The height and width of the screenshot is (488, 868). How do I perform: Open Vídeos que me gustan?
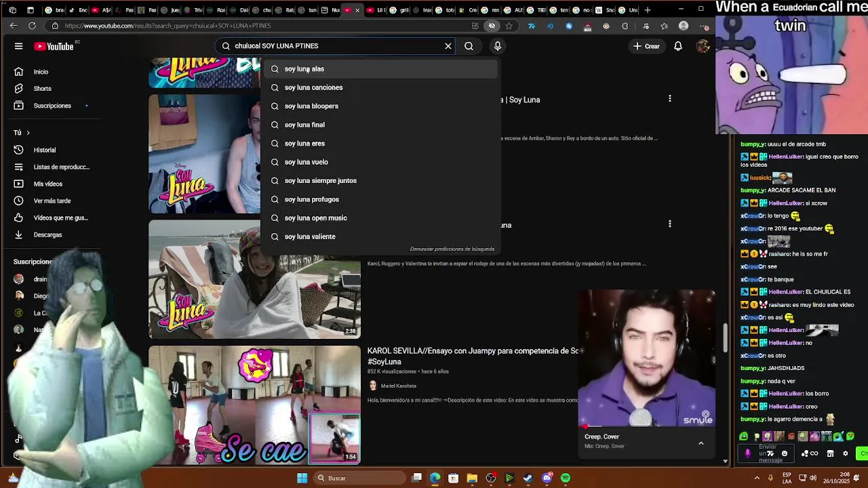(x=54, y=218)
